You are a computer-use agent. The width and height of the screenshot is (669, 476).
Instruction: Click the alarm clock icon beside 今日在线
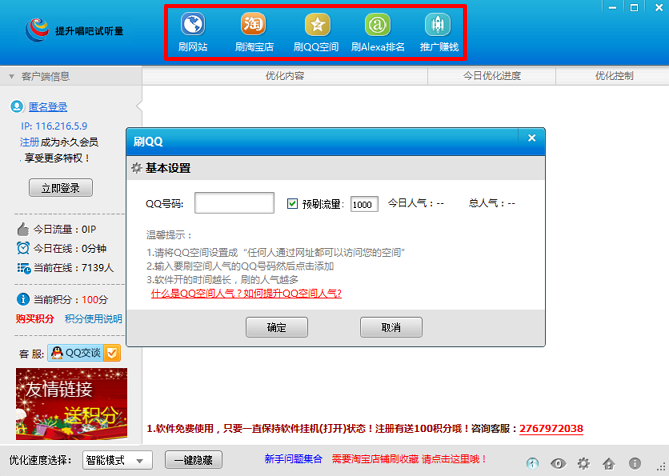click(x=23, y=248)
